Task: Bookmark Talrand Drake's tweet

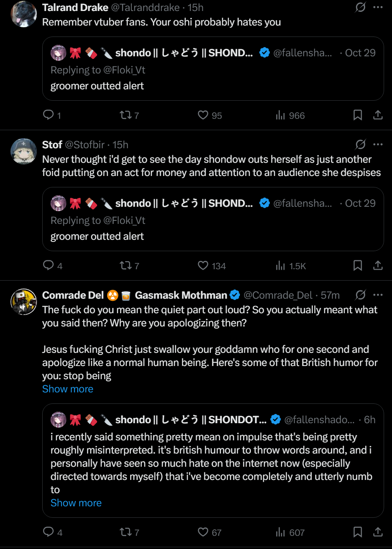Action: [x=358, y=115]
